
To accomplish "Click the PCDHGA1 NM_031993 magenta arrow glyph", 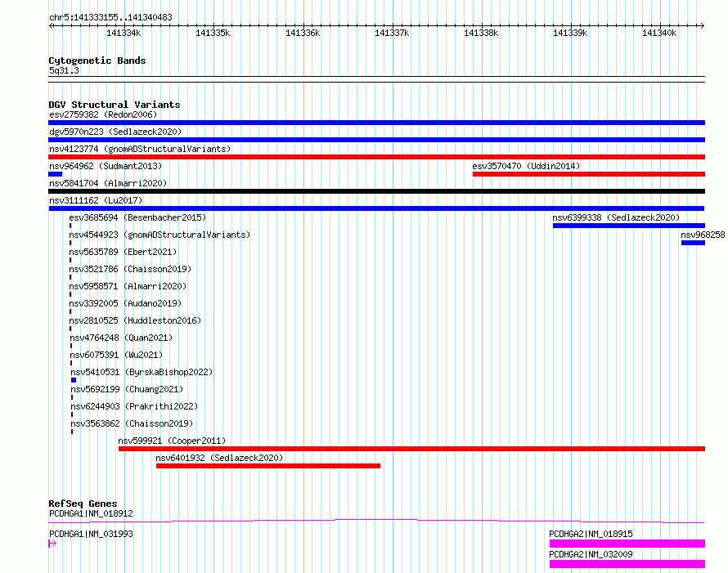I will 52,544.
